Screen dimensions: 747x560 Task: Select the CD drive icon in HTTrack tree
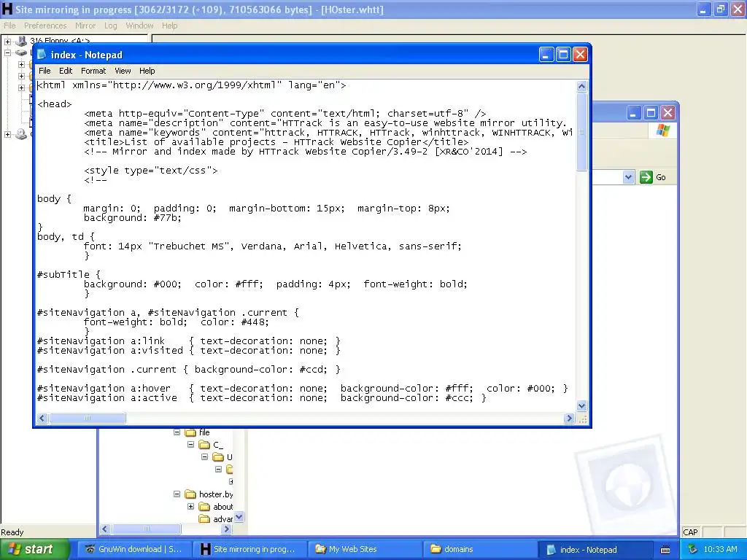pos(21,134)
